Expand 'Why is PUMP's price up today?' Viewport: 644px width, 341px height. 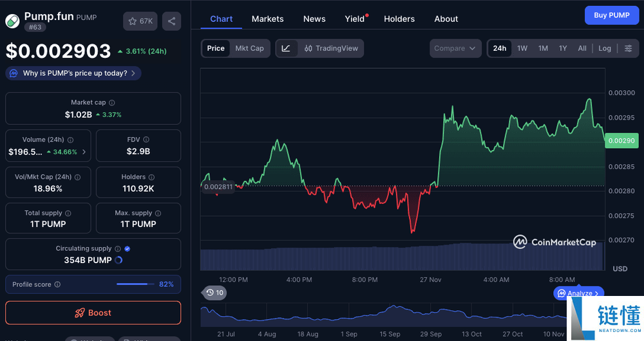(x=73, y=73)
